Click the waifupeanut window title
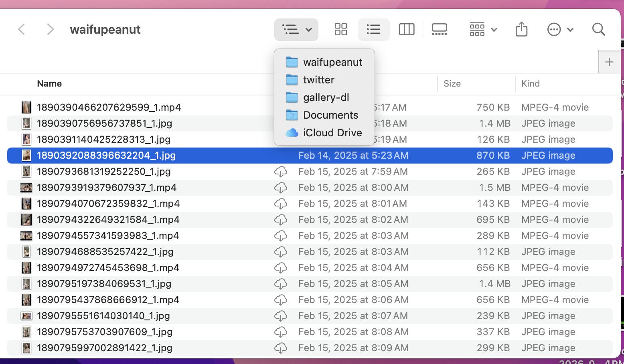The width and height of the screenshot is (624, 364). click(x=105, y=30)
